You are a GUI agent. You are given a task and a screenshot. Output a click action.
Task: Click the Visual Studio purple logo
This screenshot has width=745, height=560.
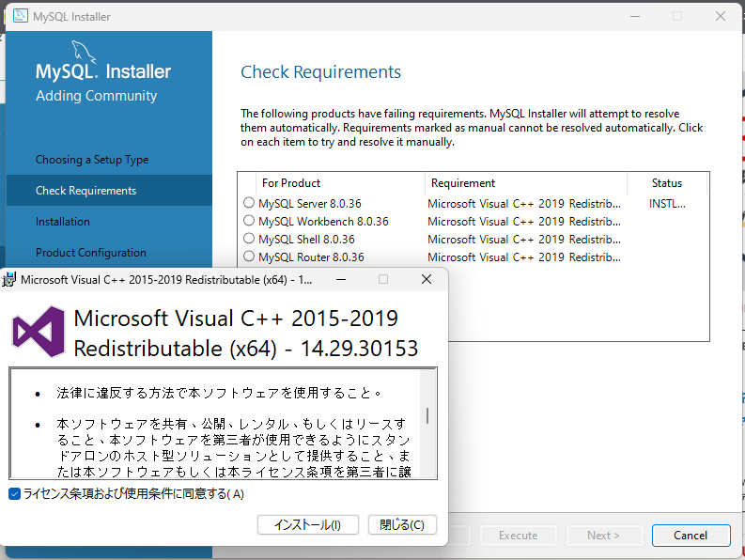39,332
